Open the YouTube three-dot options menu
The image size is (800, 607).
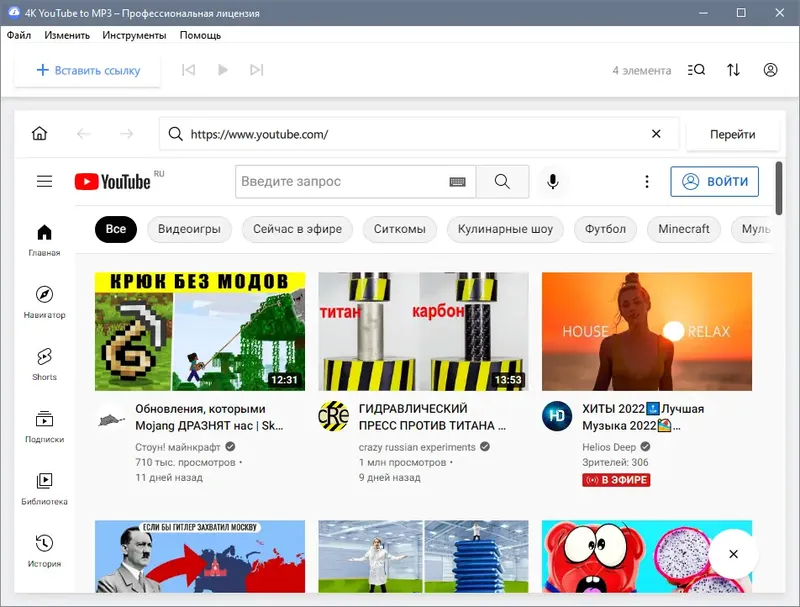click(x=647, y=181)
